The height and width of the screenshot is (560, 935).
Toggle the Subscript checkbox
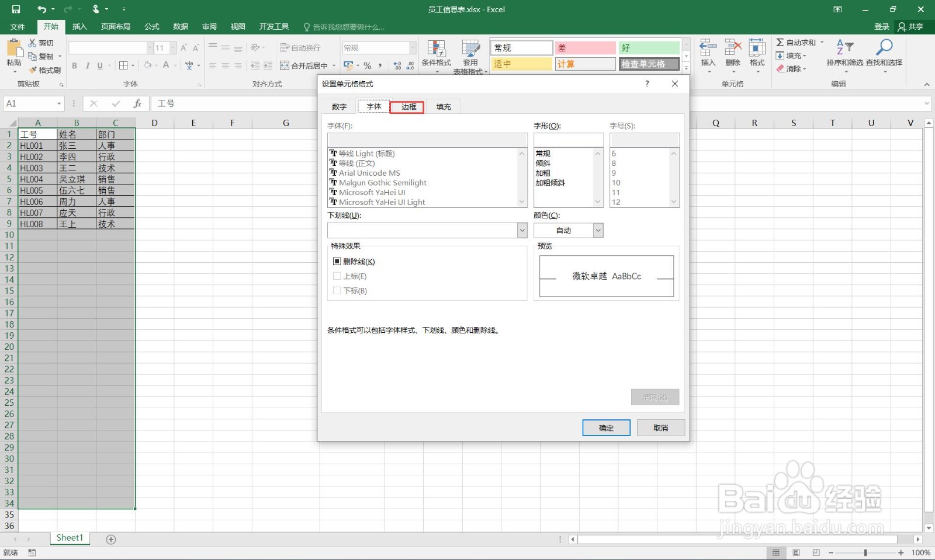click(337, 291)
